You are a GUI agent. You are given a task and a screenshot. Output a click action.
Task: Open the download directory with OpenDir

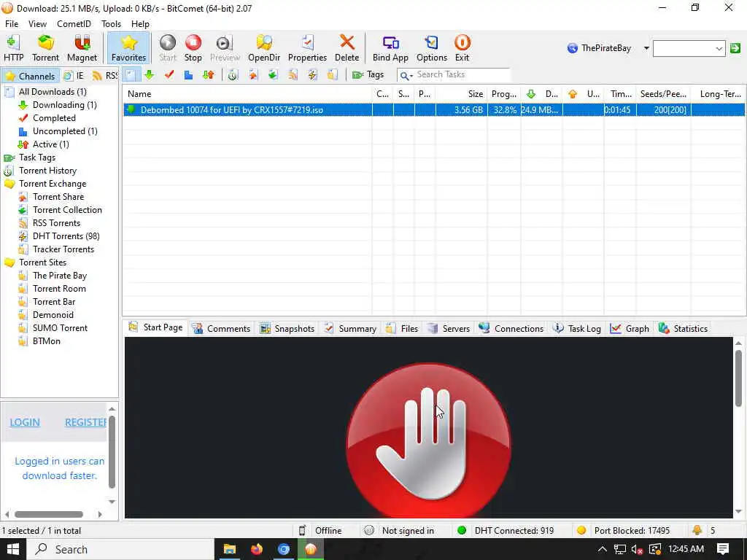click(x=264, y=48)
